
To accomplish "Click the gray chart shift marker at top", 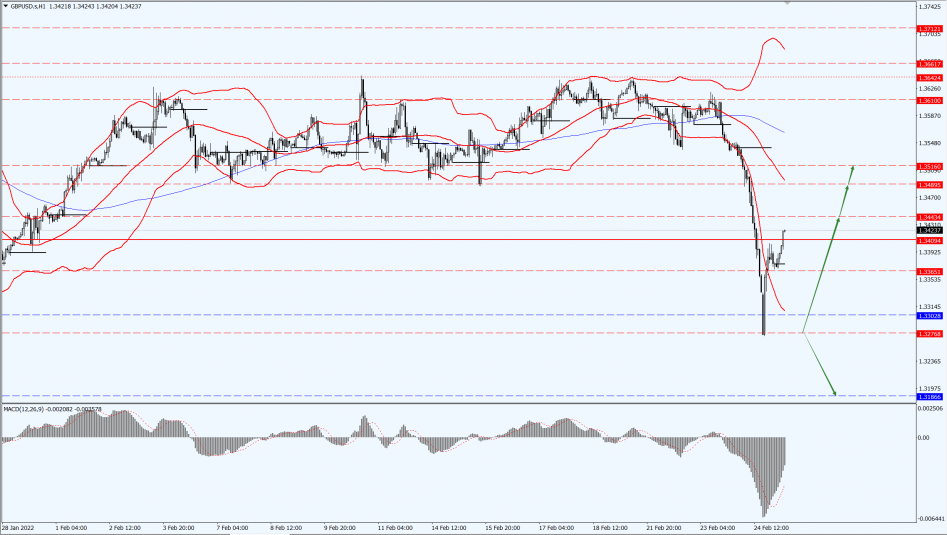I will pos(788,3).
